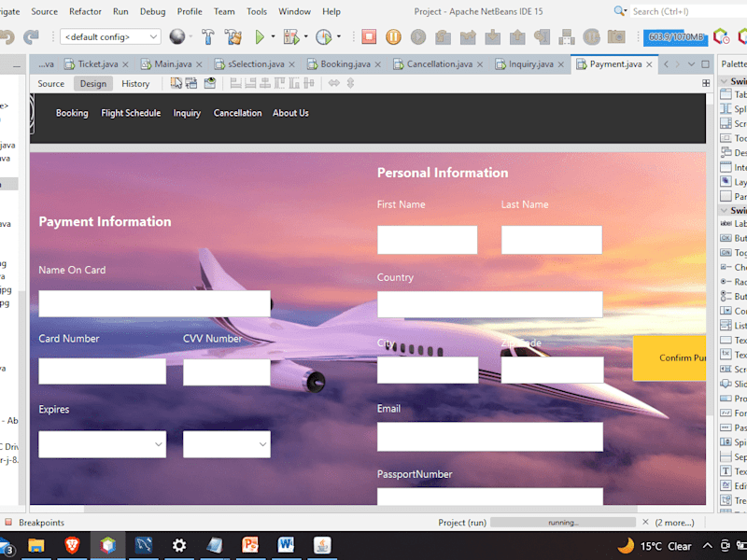Click NetBeans icon in taskbar
Viewport: 747px width, 560px height.
pyautogui.click(x=107, y=545)
